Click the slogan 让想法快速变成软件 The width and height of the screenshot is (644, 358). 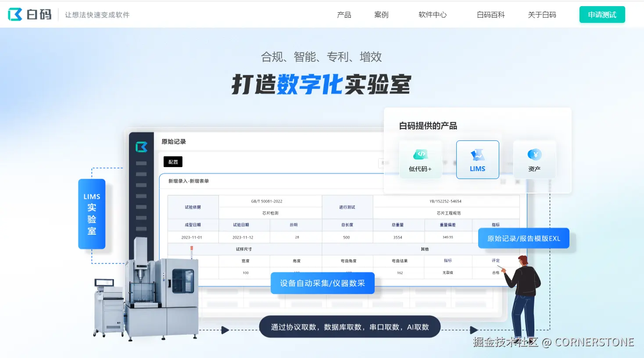[97, 15]
